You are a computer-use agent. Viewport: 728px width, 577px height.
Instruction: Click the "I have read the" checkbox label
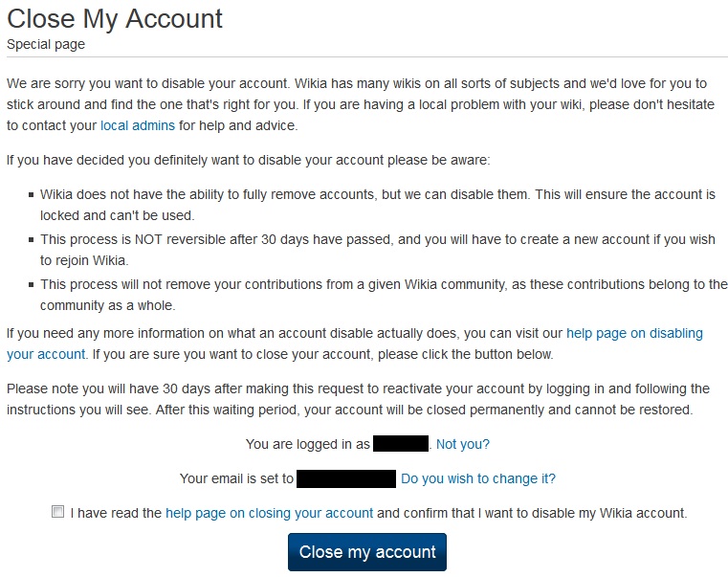[116, 513]
